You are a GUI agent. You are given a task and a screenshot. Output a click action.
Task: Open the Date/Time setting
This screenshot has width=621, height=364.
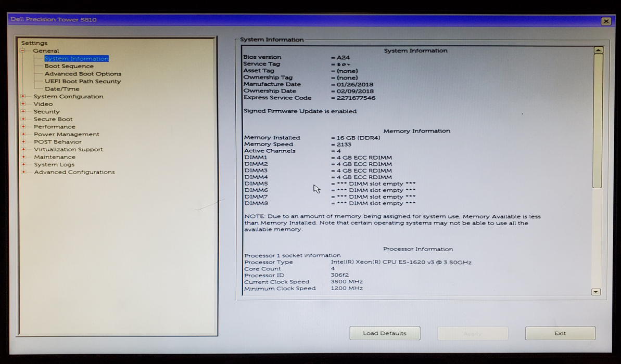pyautogui.click(x=62, y=88)
